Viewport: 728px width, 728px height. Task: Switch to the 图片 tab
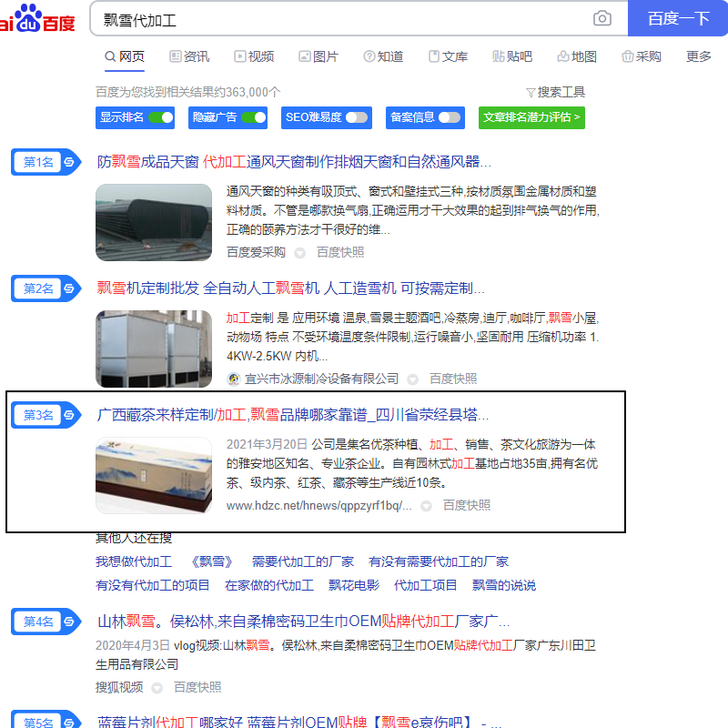click(318, 56)
